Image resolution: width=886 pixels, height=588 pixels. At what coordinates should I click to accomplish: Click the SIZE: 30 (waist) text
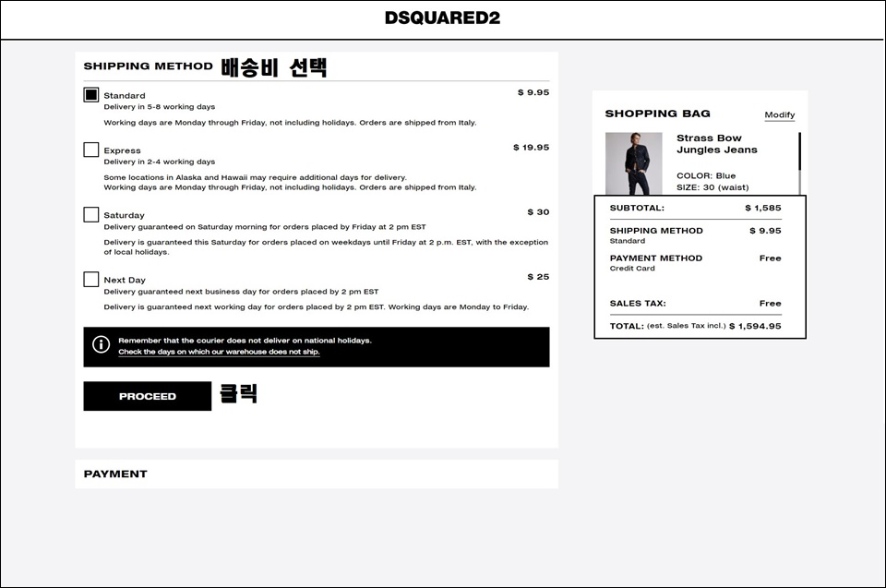point(712,187)
